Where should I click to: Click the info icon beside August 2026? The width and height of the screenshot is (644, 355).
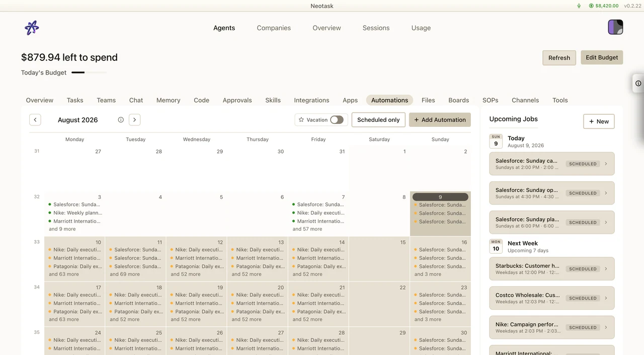point(121,120)
